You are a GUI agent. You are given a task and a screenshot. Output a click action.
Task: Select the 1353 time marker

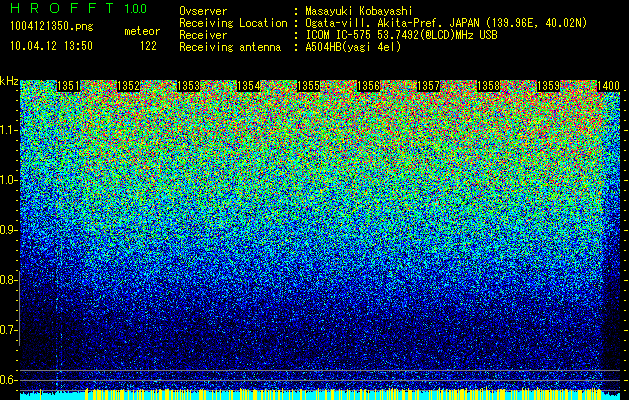pos(189,86)
